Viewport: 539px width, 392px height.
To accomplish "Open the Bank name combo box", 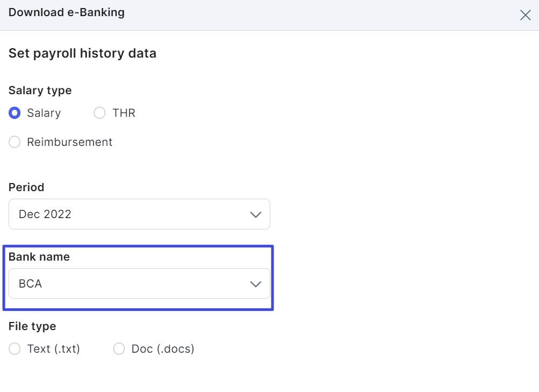I will pyautogui.click(x=139, y=284).
